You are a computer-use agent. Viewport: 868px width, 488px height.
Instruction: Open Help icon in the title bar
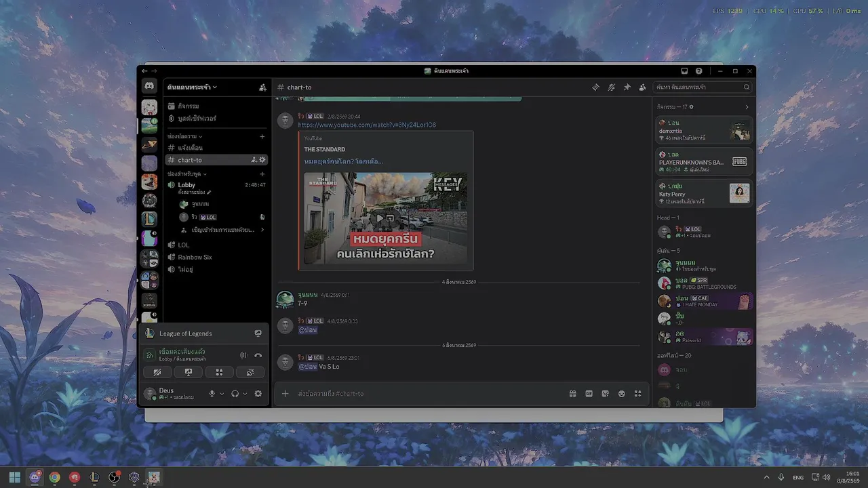pos(699,71)
